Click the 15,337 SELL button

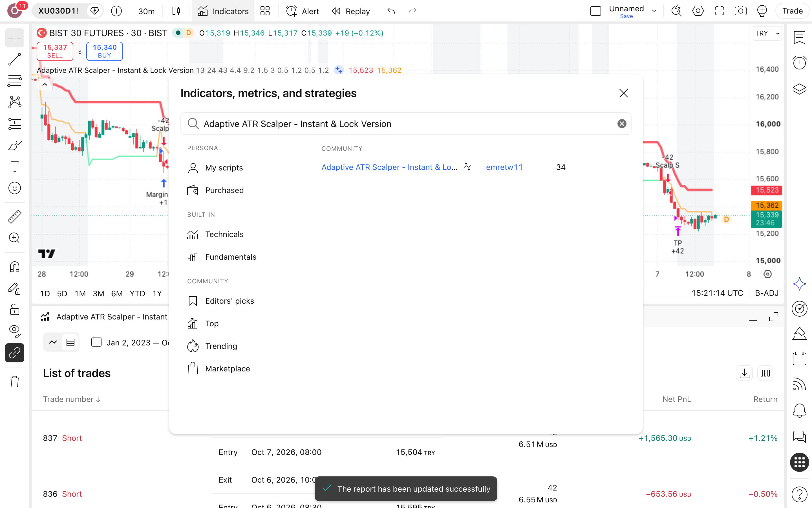[55, 51]
